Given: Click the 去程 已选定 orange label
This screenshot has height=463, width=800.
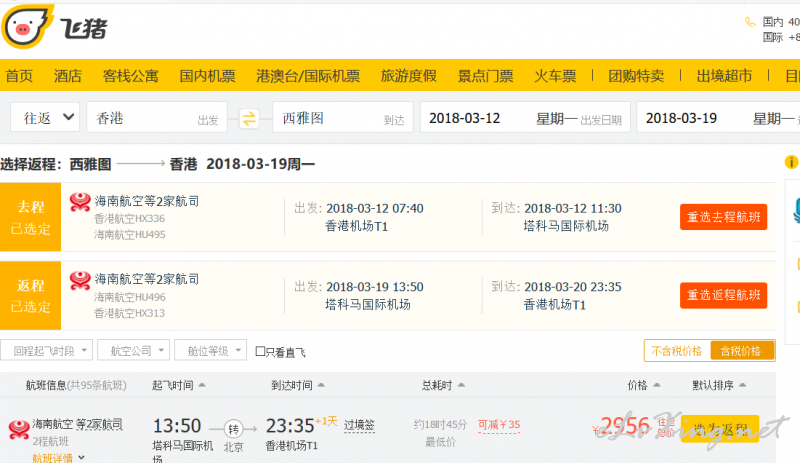Looking at the screenshot, I should (31, 217).
